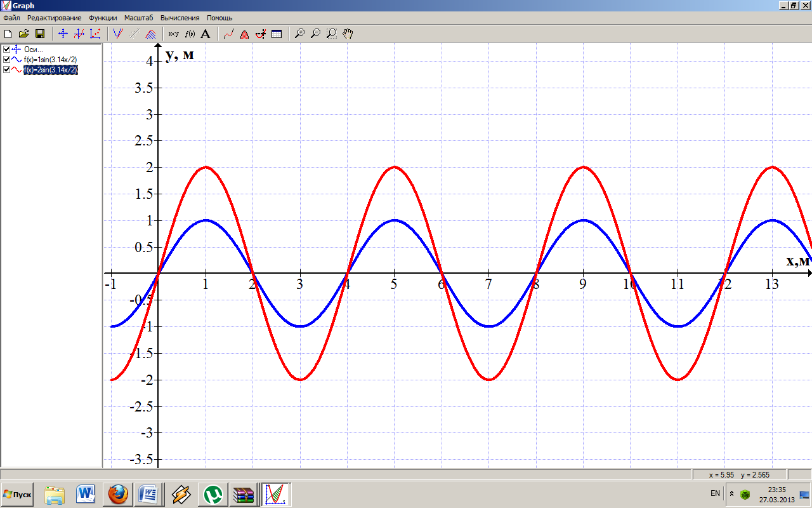The image size is (812, 508).
Task: Save the graph with the floppy icon
Action: click(39, 34)
